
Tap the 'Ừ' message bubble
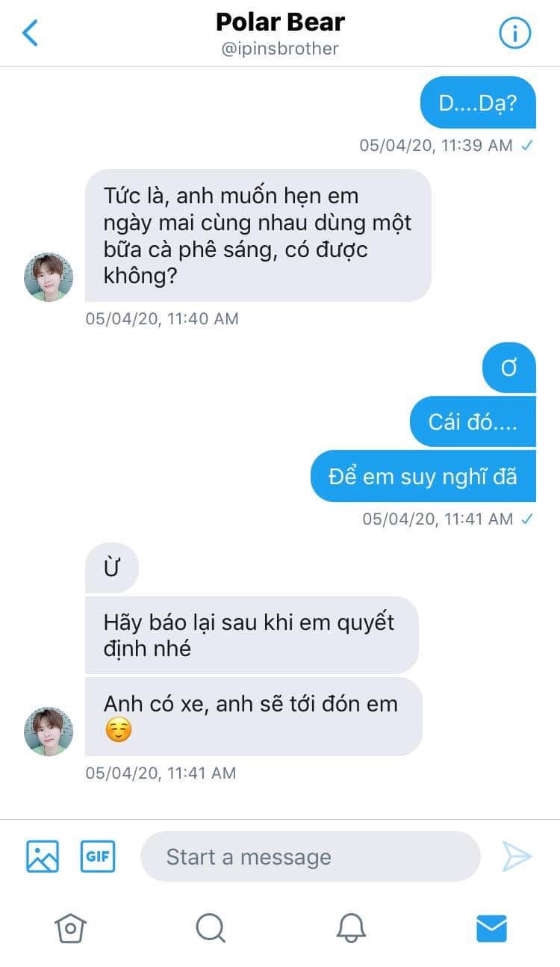112,568
